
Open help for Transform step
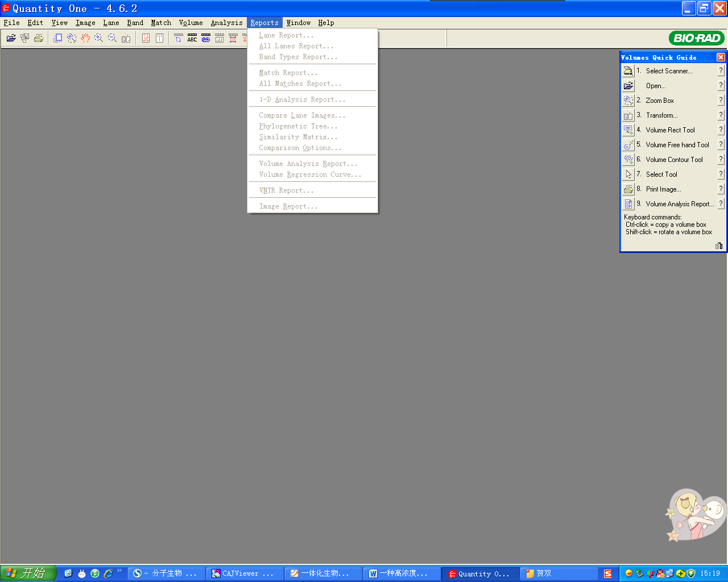pyautogui.click(x=721, y=115)
